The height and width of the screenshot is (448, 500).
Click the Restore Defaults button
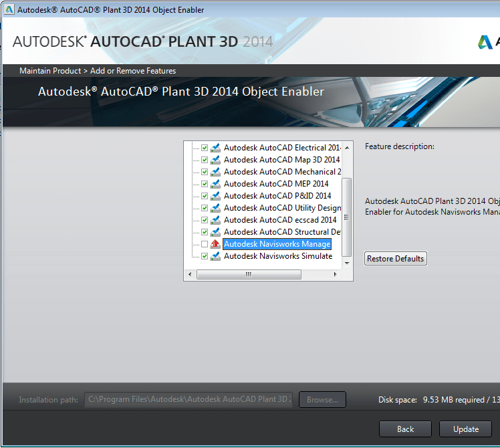(396, 259)
